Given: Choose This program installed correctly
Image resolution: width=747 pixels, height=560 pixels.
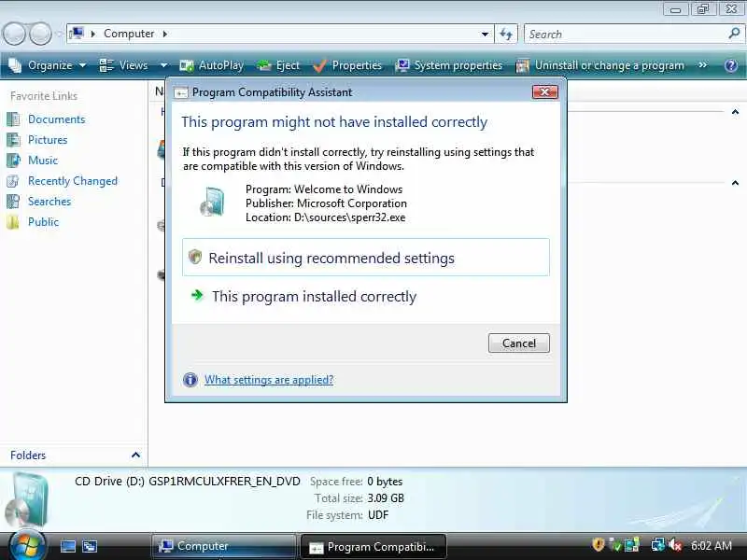Looking at the screenshot, I should [x=365, y=296].
